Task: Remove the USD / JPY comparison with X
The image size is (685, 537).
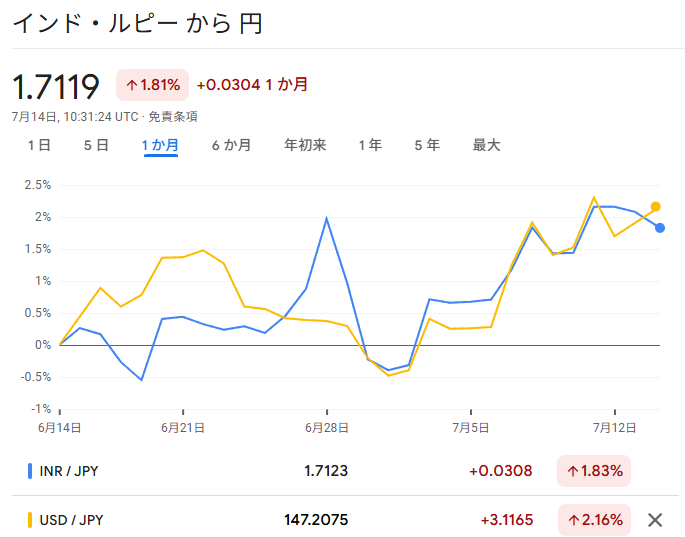Action: coord(655,520)
